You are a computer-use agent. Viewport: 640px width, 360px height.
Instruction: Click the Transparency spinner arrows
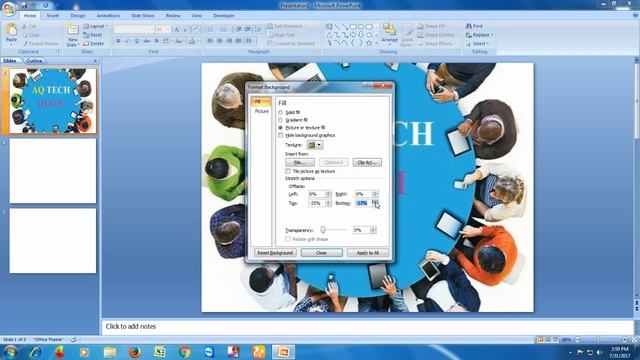click(373, 230)
